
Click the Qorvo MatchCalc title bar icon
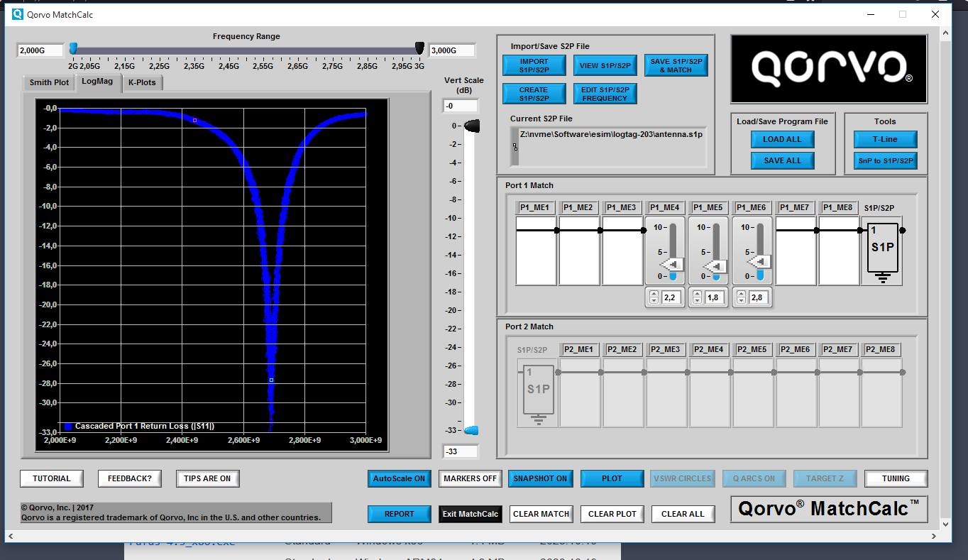click(x=18, y=14)
